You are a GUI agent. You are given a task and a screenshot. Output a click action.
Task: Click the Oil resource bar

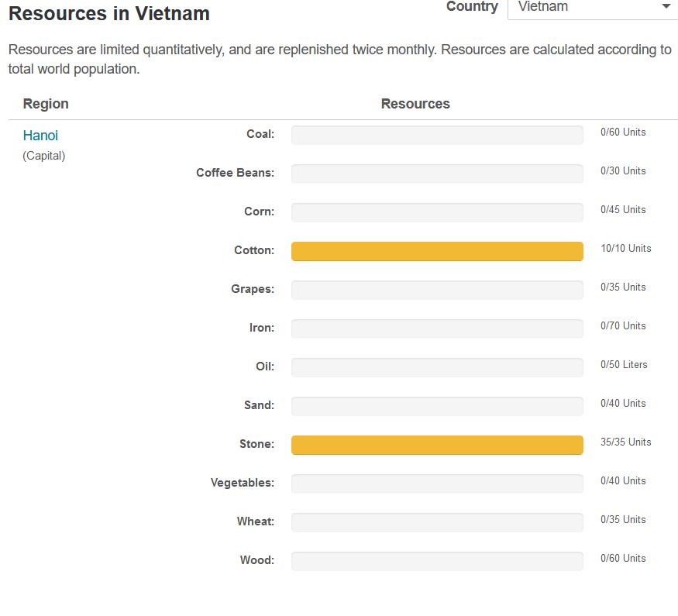click(x=437, y=367)
